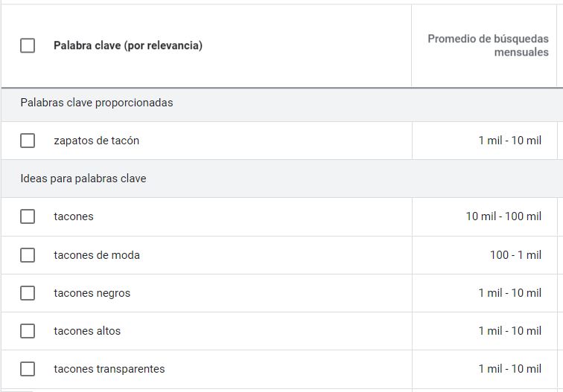Select the tacones de moda keyword text
Screen dimensions: 563x392
click(x=97, y=255)
